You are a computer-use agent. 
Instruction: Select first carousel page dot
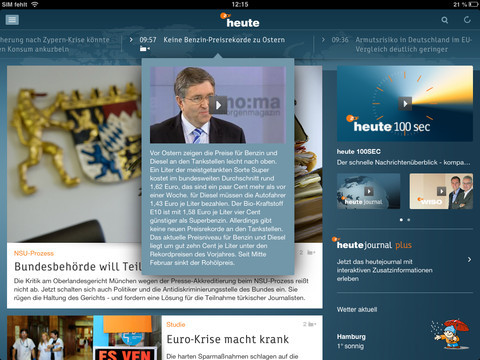(401, 220)
